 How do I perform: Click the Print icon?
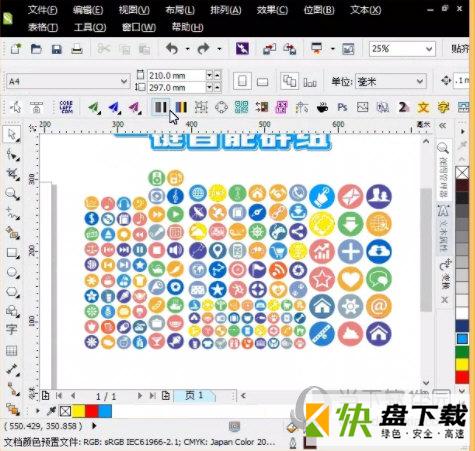pyautogui.click(x=77, y=49)
